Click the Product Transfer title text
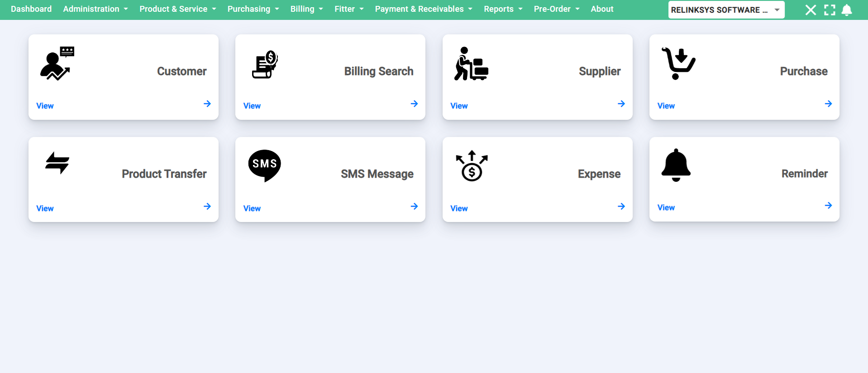The image size is (868, 373). click(x=164, y=174)
